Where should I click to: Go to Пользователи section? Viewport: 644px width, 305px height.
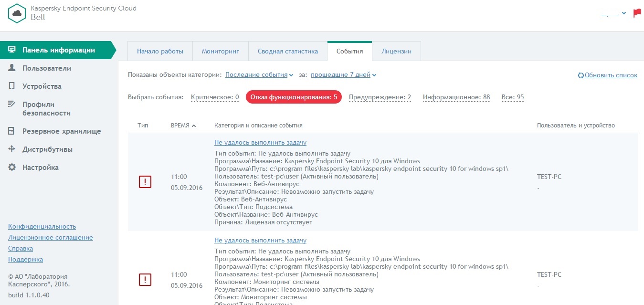pyautogui.click(x=47, y=68)
